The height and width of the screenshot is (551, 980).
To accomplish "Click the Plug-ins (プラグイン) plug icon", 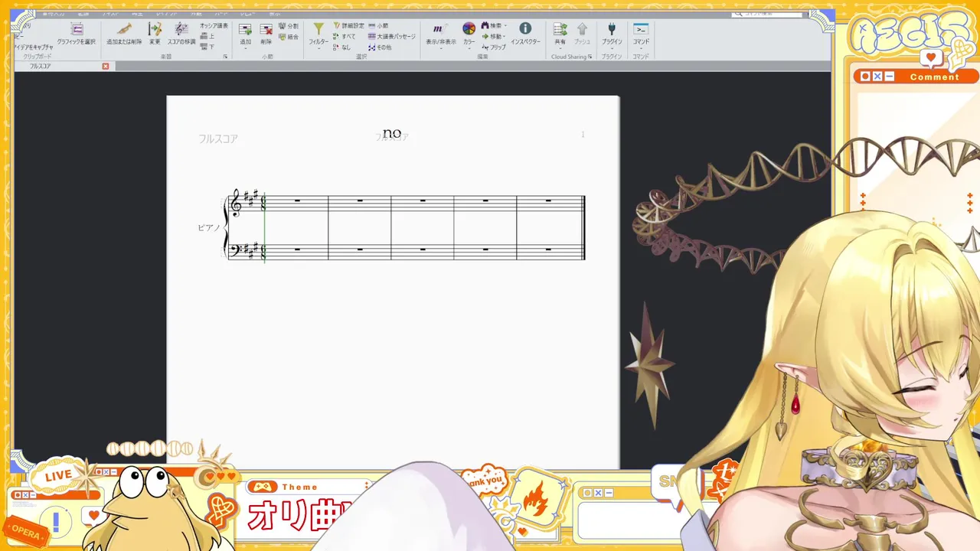I will (x=612, y=29).
